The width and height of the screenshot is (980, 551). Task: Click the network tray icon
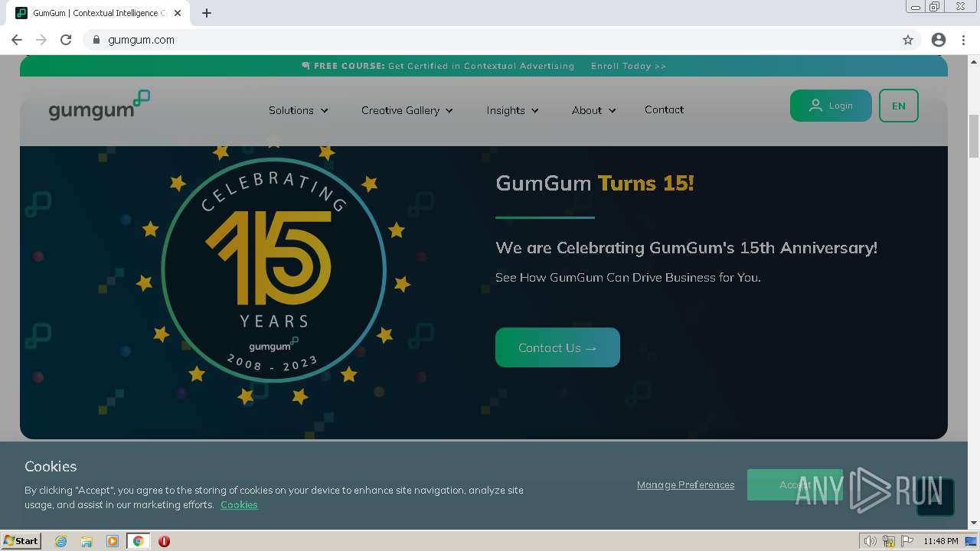click(889, 541)
